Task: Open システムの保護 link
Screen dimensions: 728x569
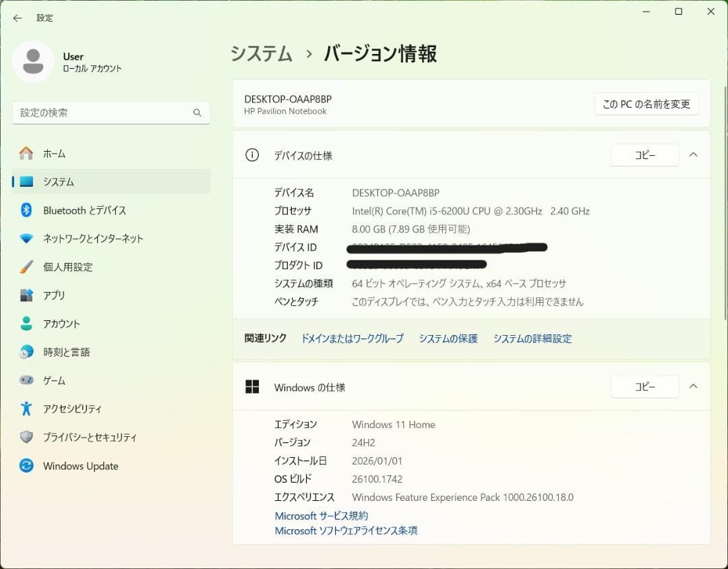Action: tap(448, 338)
